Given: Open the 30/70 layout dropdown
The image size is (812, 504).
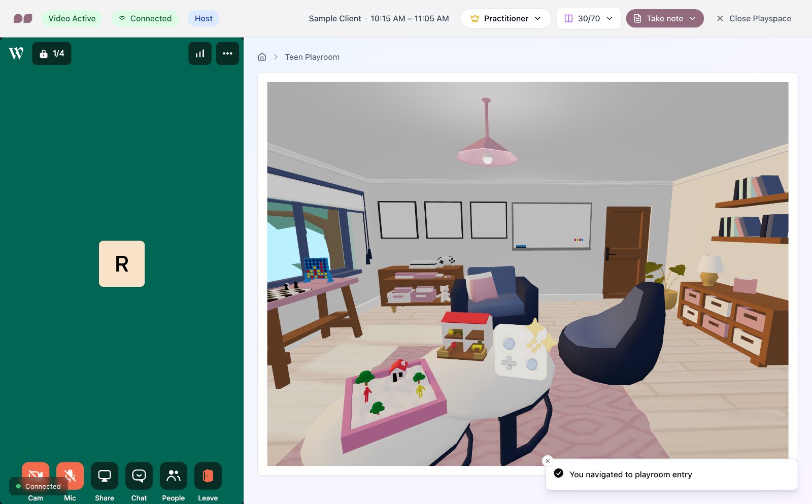Looking at the screenshot, I should [x=589, y=18].
